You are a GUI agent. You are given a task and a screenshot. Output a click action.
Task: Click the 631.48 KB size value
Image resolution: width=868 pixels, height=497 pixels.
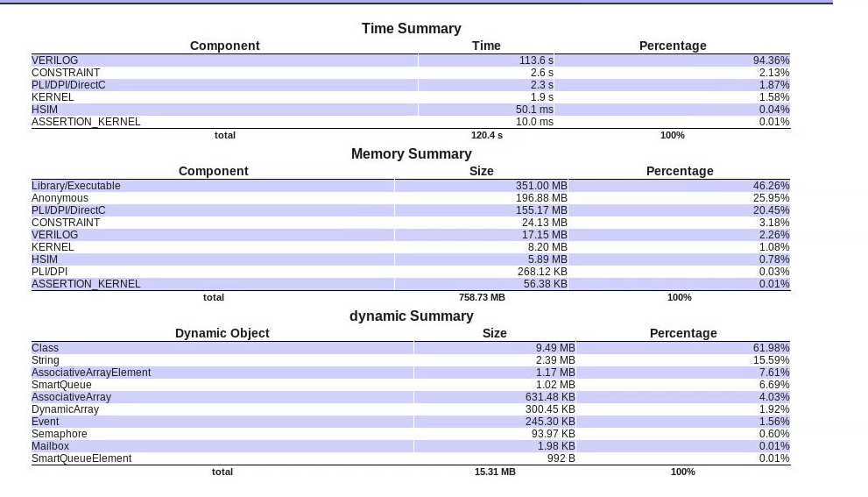click(x=550, y=397)
